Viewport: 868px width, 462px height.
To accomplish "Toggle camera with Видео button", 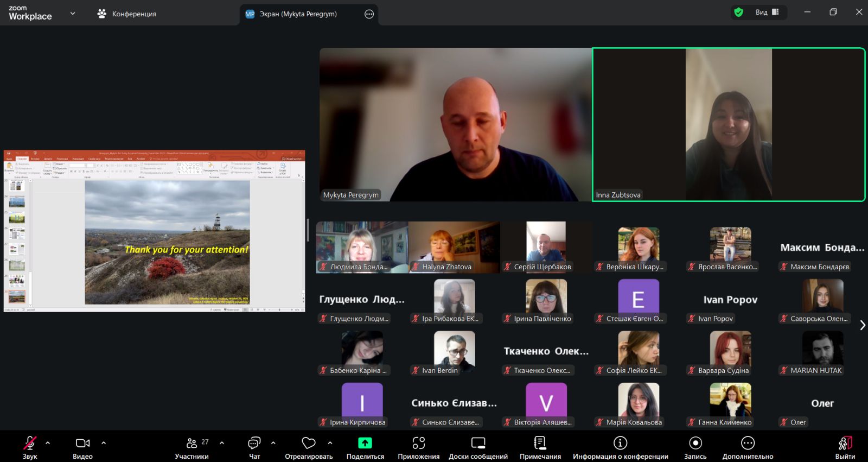I will tap(82, 444).
